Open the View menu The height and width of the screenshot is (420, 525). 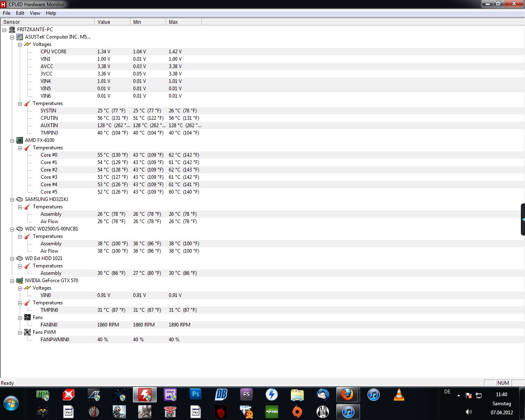coord(35,13)
